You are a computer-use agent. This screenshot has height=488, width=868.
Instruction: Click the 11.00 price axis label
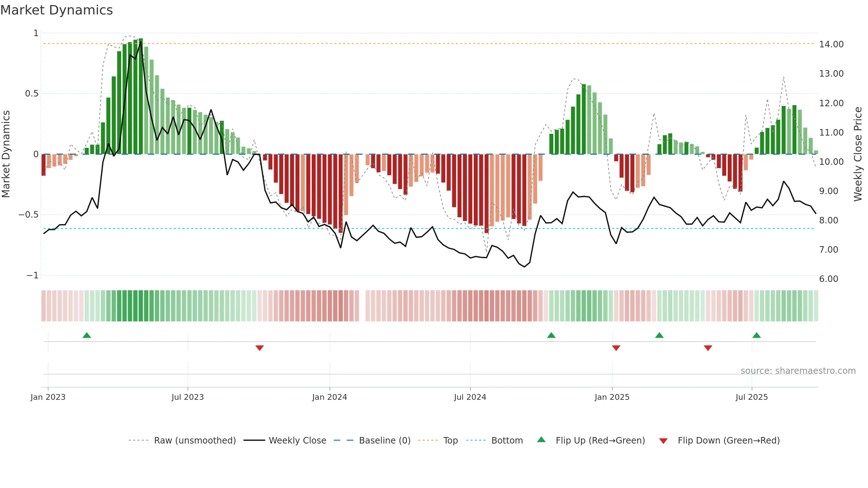[x=831, y=132]
